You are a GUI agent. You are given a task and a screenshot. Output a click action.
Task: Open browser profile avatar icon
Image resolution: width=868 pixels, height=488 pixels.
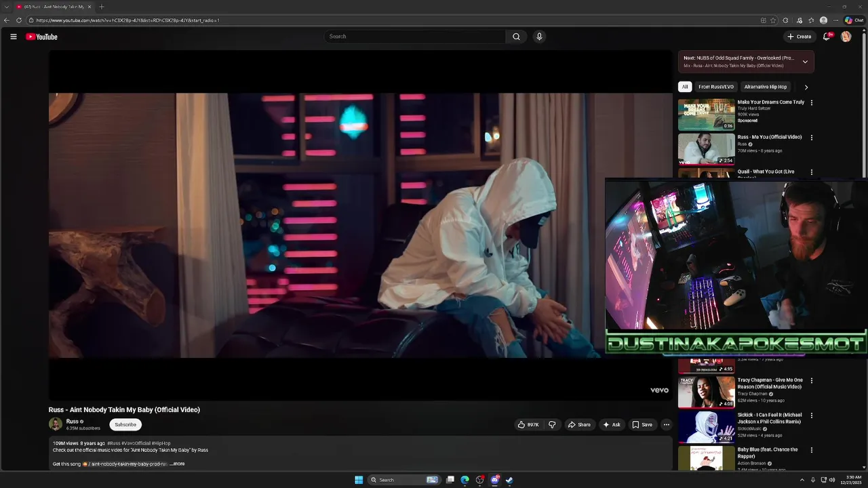coord(823,20)
